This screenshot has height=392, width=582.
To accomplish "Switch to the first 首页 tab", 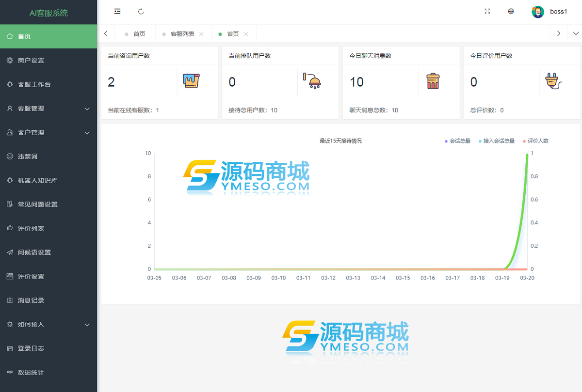I will coord(135,33).
